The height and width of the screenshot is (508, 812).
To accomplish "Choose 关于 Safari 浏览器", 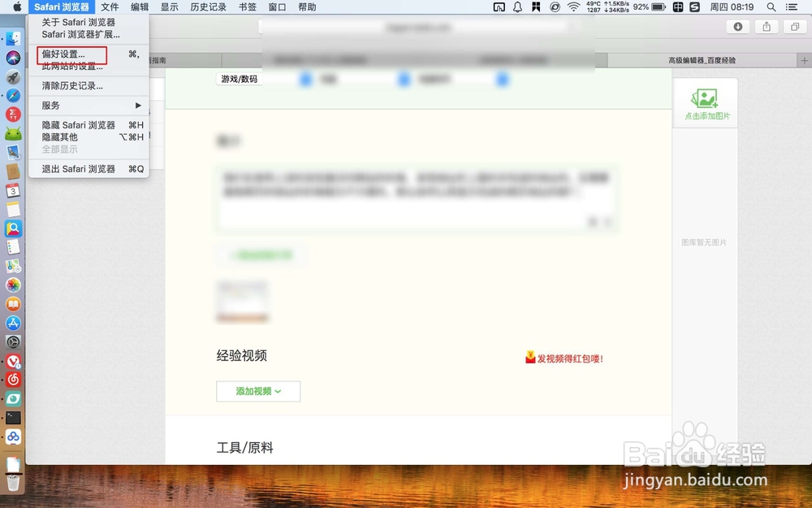I will [89, 22].
